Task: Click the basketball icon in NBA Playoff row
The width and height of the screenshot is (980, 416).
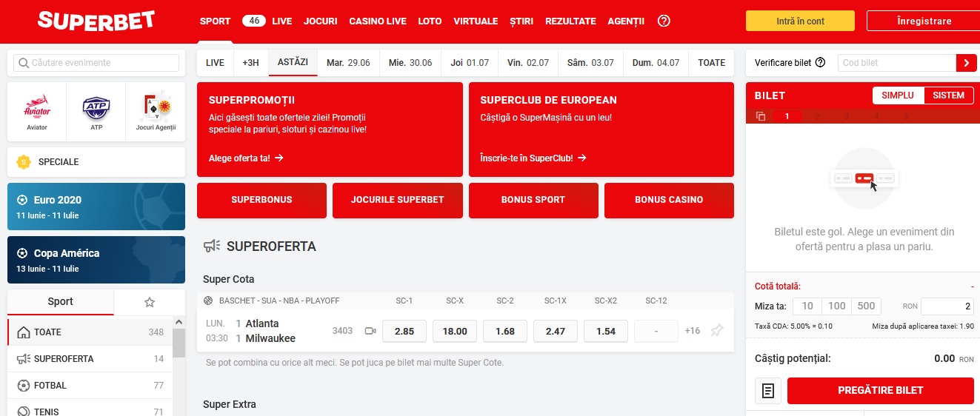Action: point(207,301)
